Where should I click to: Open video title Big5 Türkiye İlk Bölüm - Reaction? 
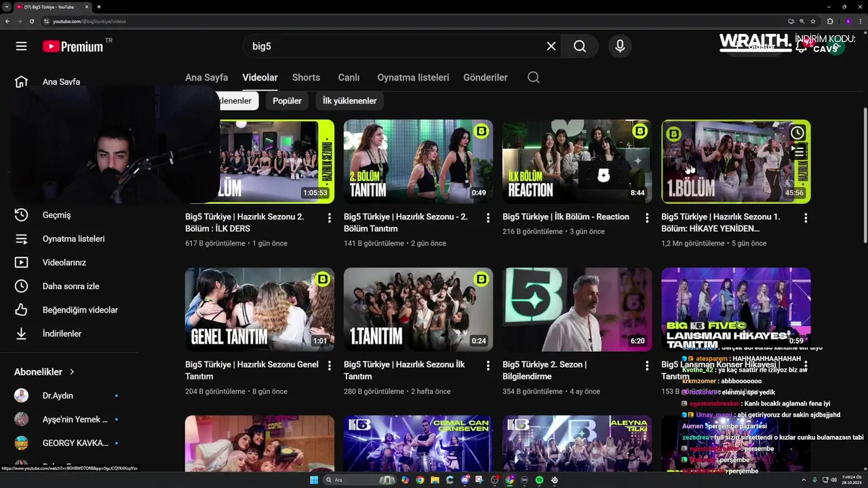[566, 217]
